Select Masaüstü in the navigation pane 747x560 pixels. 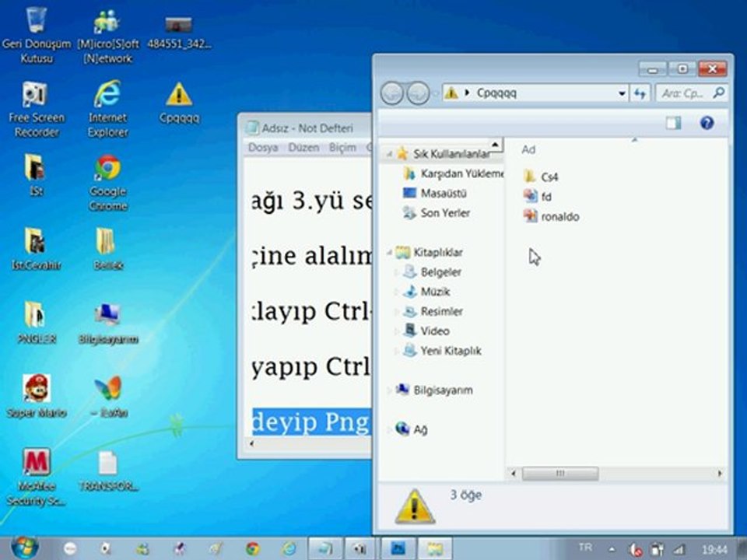[x=435, y=194]
